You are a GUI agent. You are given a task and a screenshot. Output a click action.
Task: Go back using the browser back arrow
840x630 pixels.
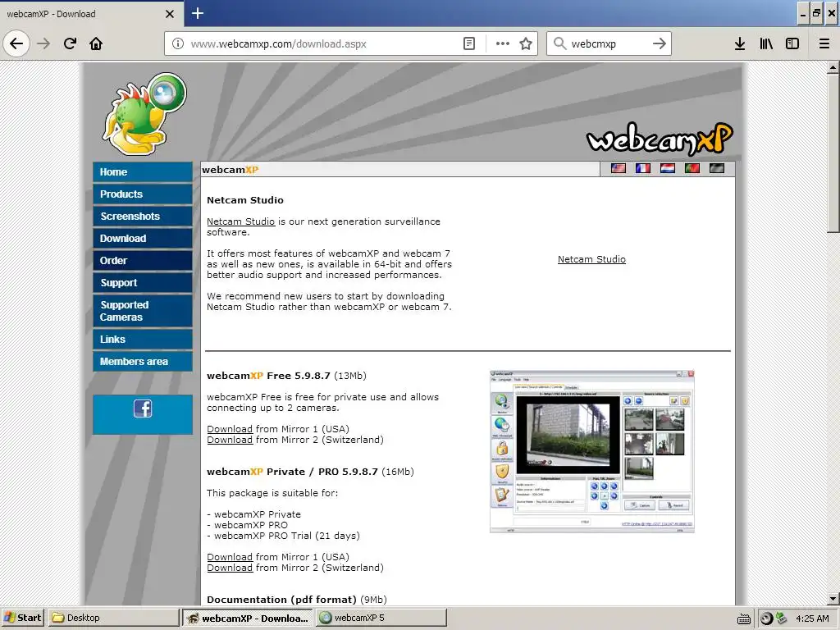click(x=16, y=43)
